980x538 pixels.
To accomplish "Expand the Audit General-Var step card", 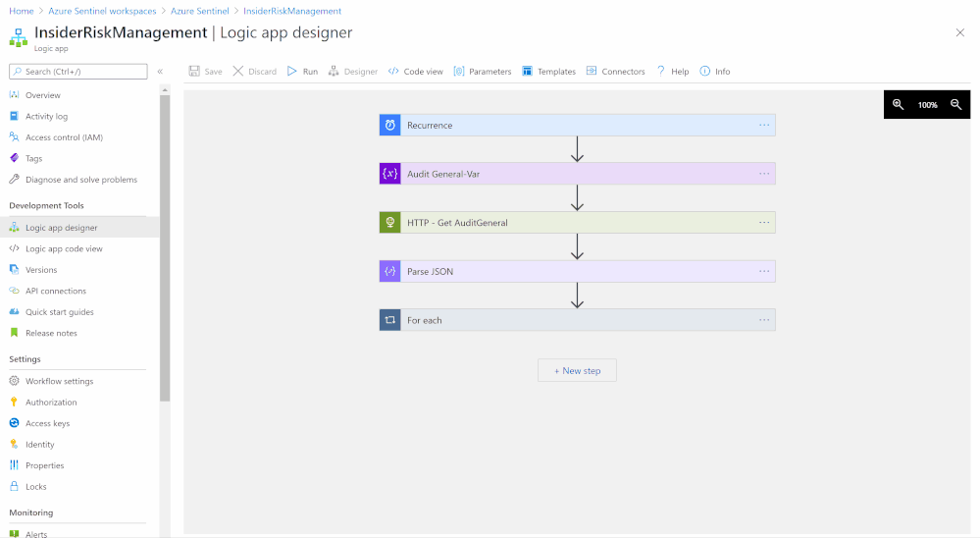I will coord(578,174).
